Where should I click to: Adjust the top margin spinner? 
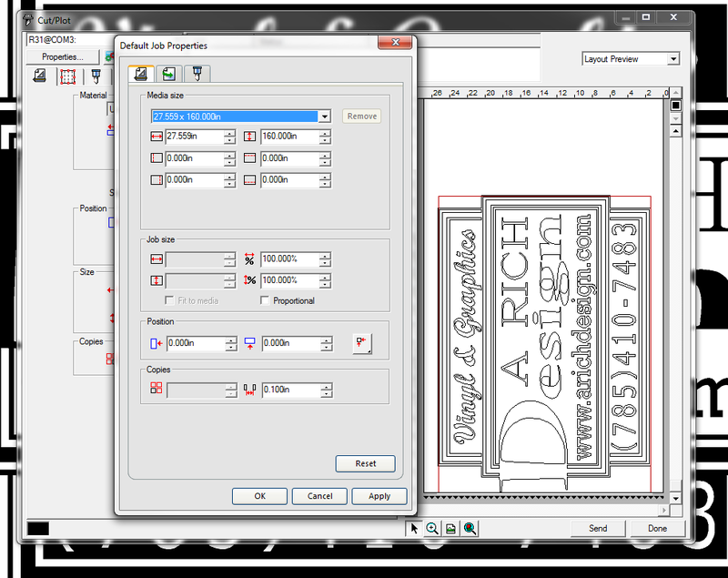click(325, 158)
